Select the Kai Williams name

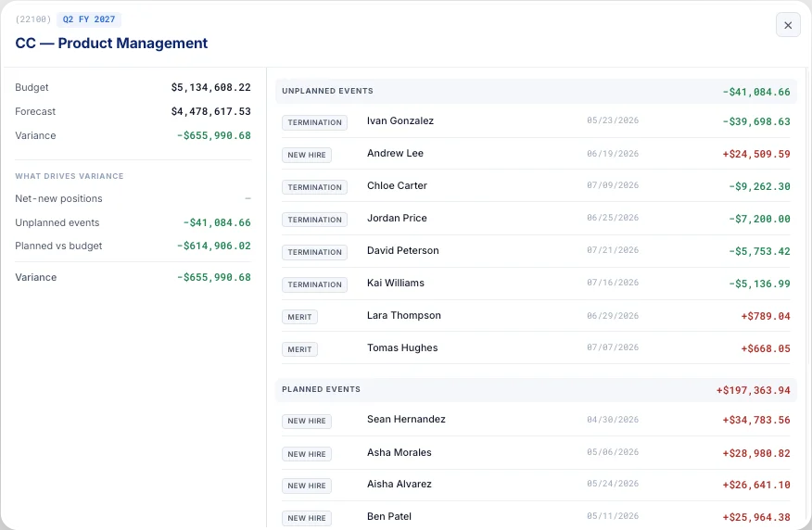click(x=396, y=284)
